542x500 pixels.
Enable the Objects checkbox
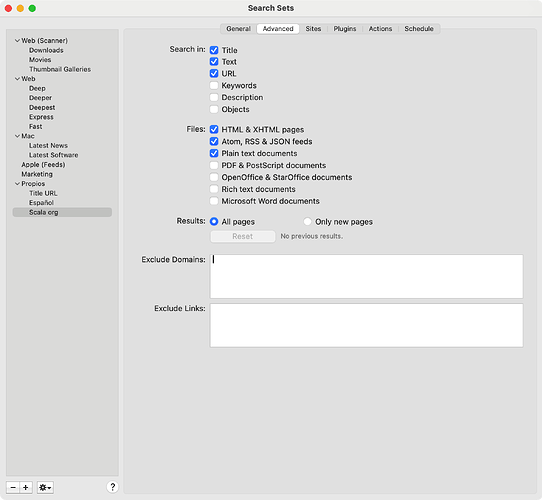[214, 109]
